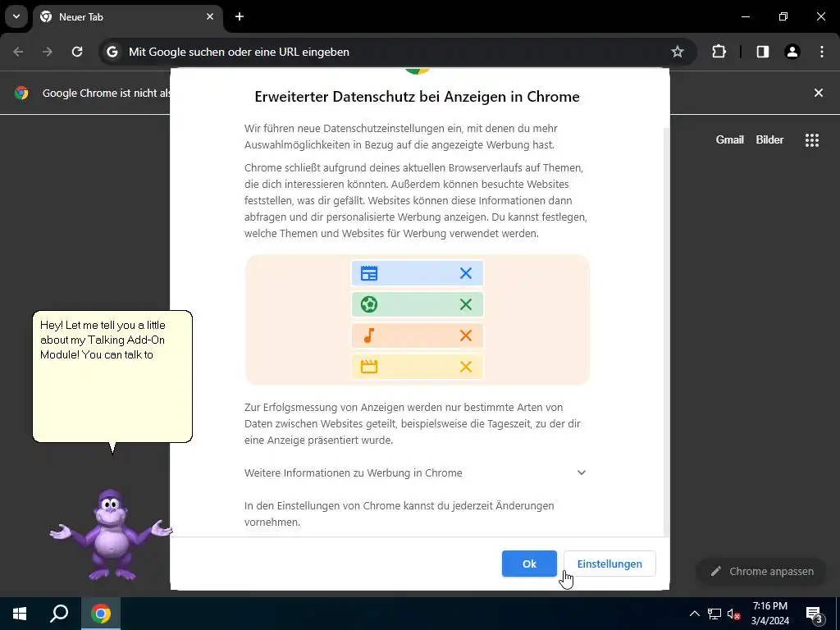The image size is (840, 630).
Task: Click the forward navigation arrow
Action: tap(48, 52)
